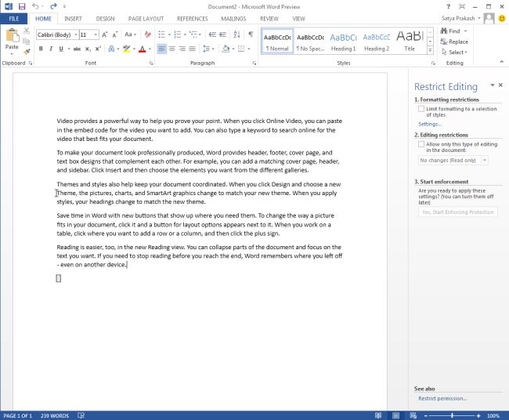Redo the last action
Image resolution: width=509 pixels, height=420 pixels.
pyautogui.click(x=53, y=6)
